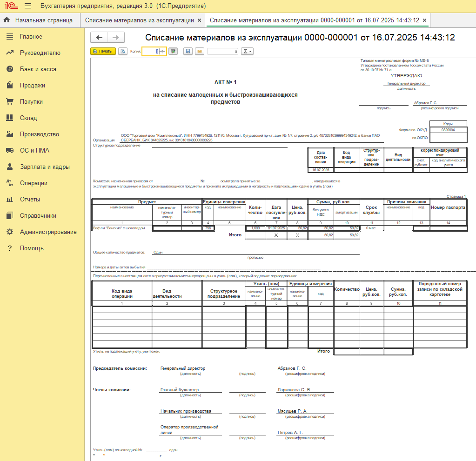Click the text Ларионова С. В.
Image resolution: width=476 pixels, height=461 pixels.
(294, 390)
